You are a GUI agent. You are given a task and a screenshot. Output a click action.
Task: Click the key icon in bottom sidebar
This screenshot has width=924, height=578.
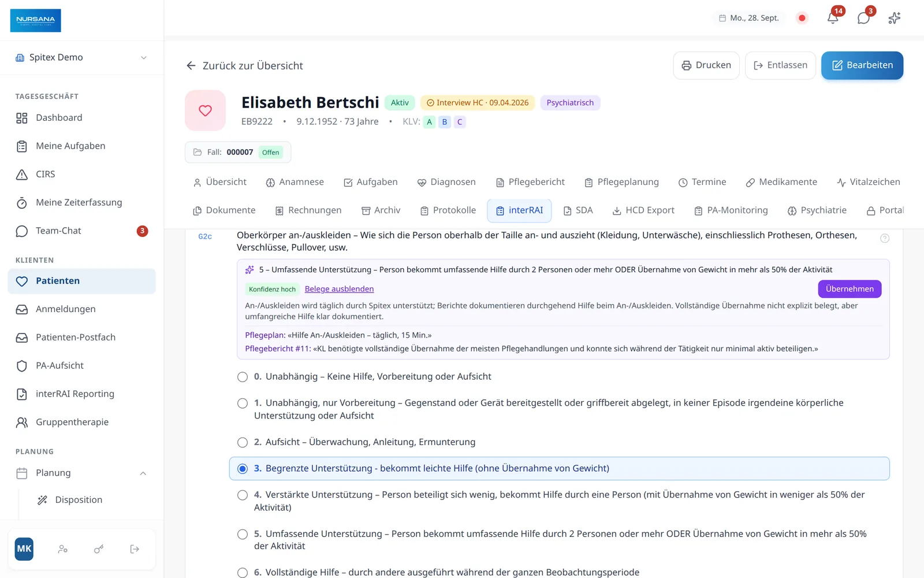coord(99,549)
